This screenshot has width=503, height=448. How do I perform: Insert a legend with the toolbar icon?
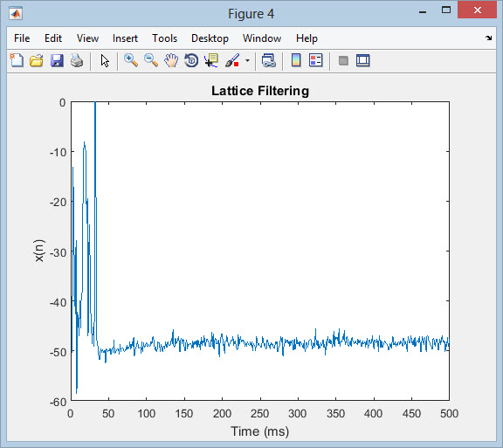pos(315,60)
